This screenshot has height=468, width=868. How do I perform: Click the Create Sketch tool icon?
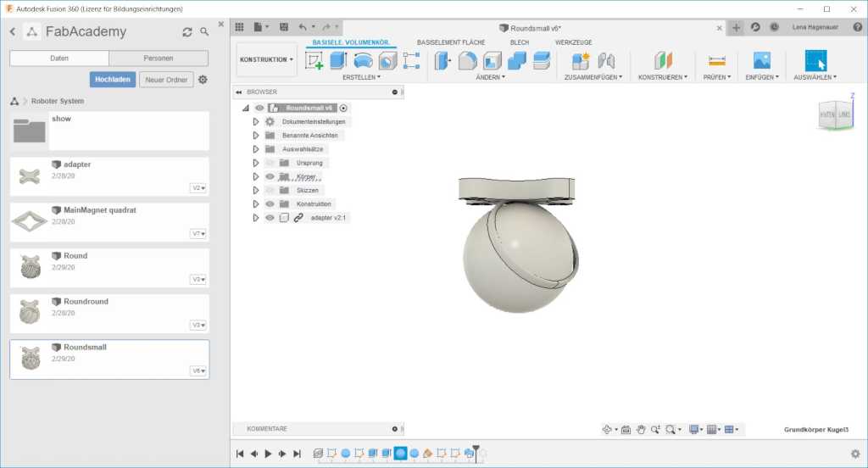tap(314, 60)
